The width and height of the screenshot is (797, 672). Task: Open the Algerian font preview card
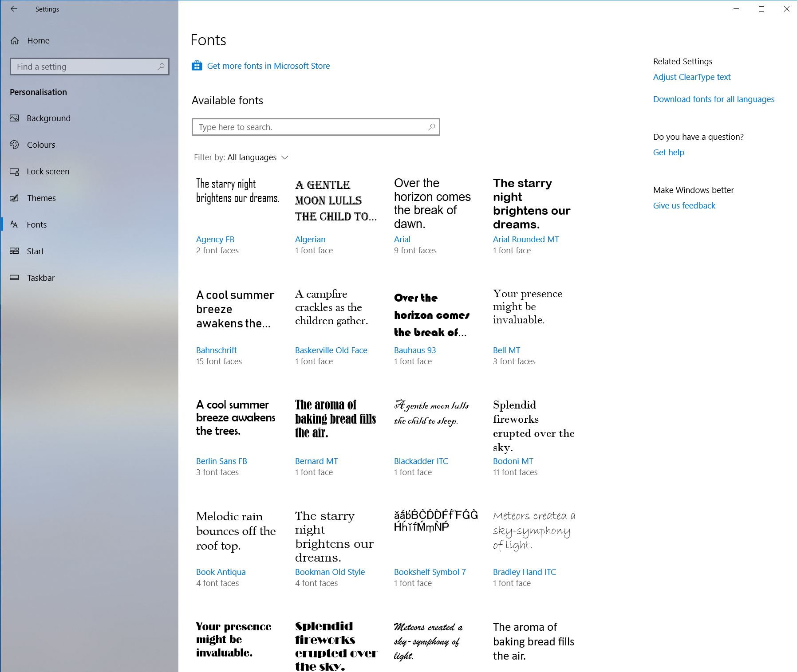[336, 201]
